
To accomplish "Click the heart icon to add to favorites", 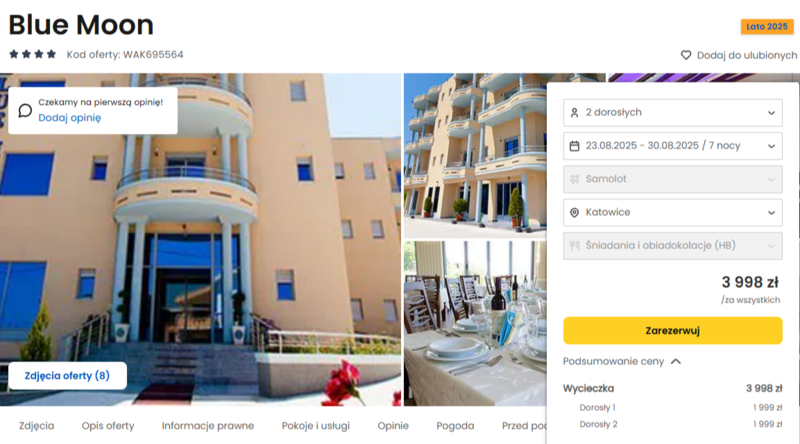I will point(686,55).
